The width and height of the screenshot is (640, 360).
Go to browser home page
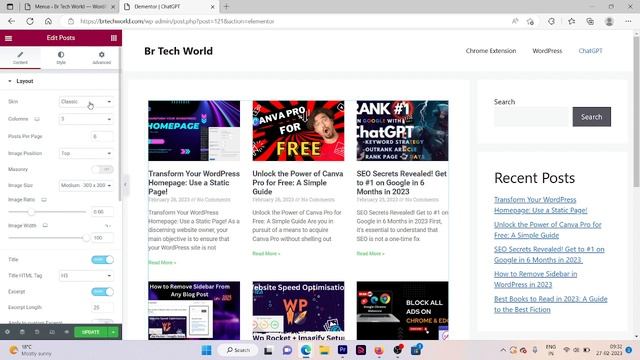[48, 21]
